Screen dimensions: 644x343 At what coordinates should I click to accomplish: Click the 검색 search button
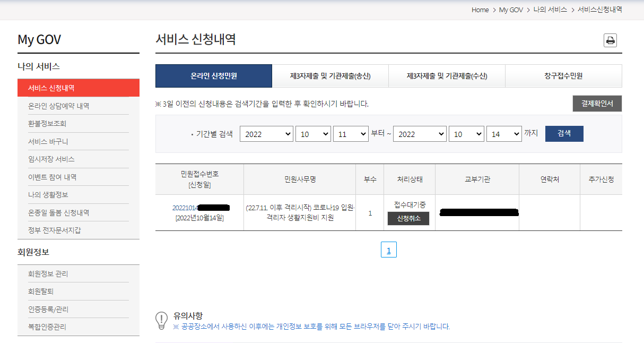pyautogui.click(x=564, y=134)
